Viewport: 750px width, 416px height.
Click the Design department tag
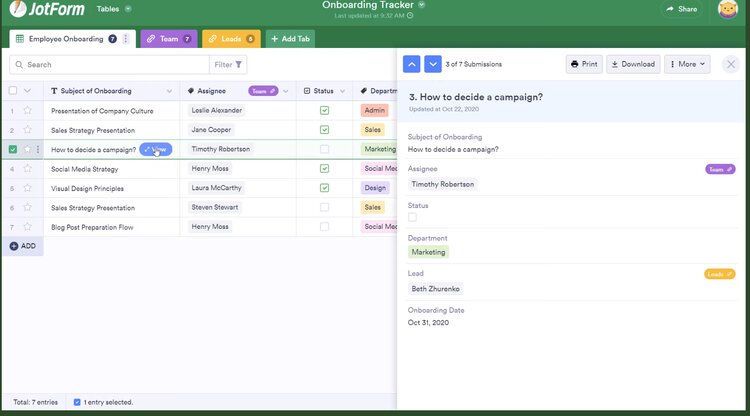tap(375, 188)
